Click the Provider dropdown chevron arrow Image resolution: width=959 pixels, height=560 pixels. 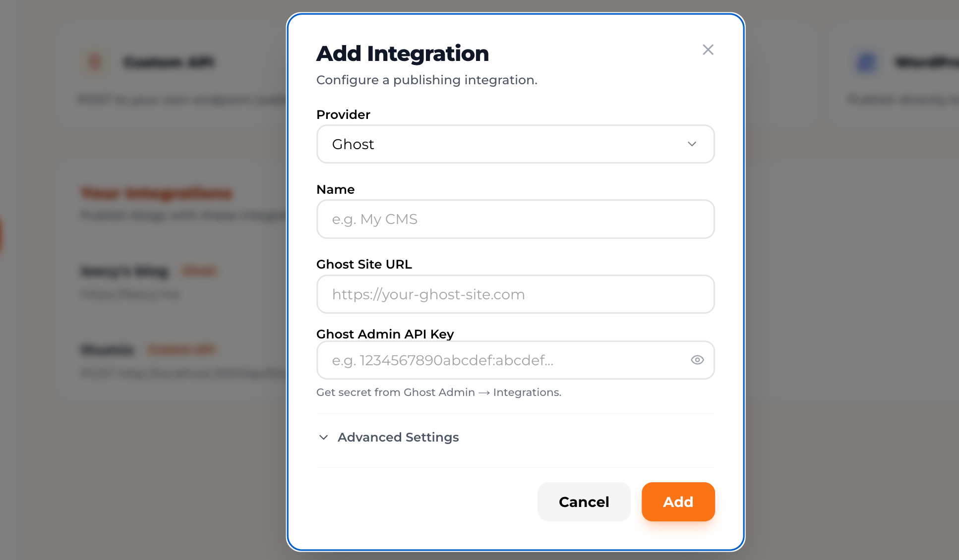[692, 144]
